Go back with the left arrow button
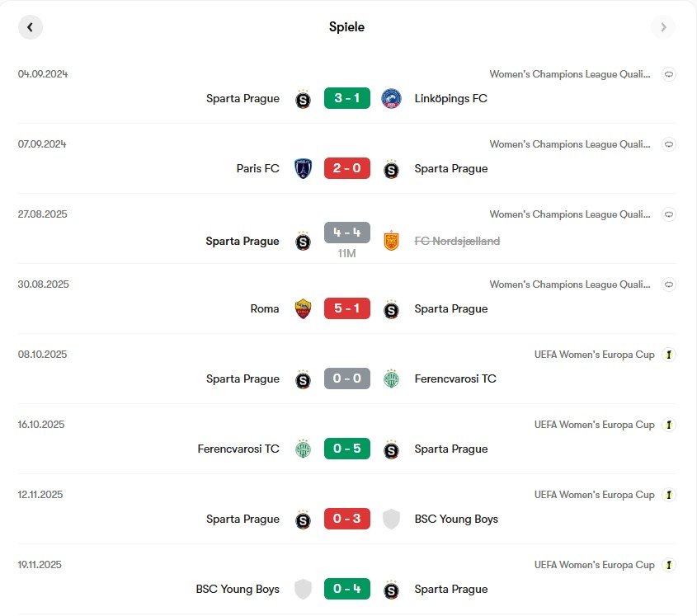 click(x=31, y=27)
